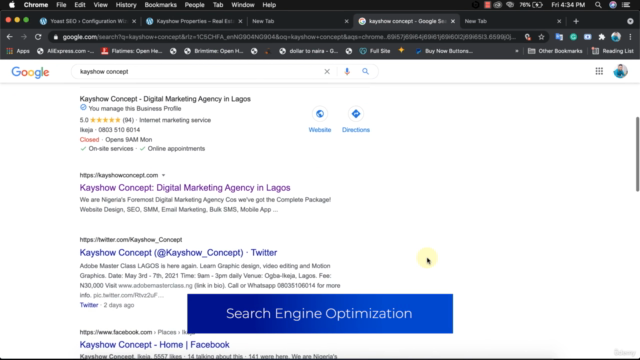Viewport: 640px width, 360px height.
Task: Click the Website text link
Action: pyautogui.click(x=320, y=130)
